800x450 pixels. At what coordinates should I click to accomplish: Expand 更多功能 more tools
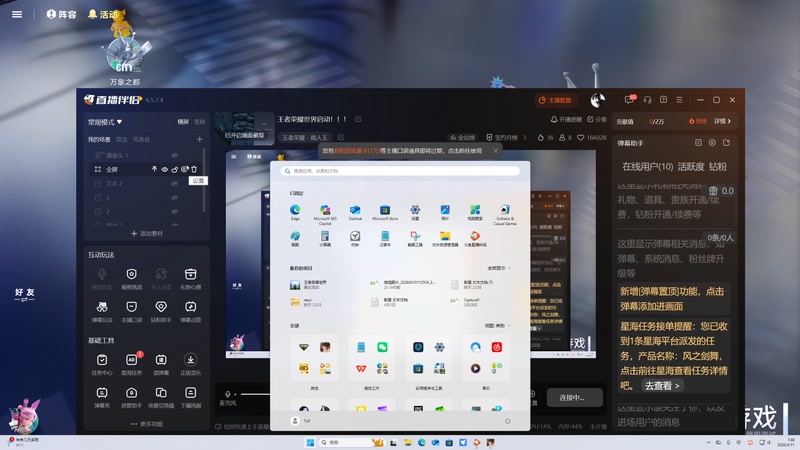pyautogui.click(x=146, y=424)
